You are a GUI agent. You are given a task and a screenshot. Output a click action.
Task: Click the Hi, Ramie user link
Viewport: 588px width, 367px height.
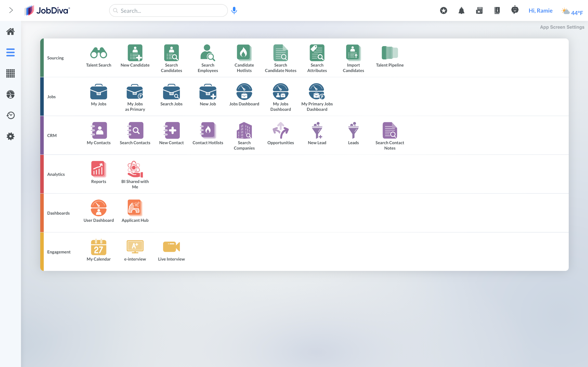pos(540,11)
